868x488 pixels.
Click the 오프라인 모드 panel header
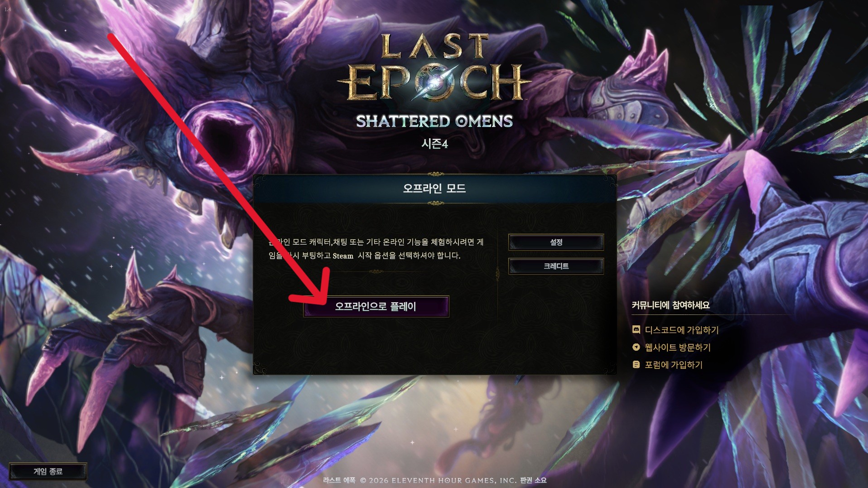434,188
